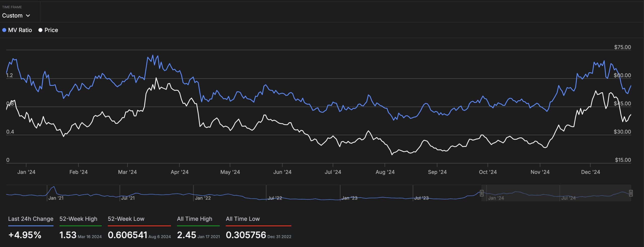This screenshot has width=644, height=247.
Task: Click the 1.2 ratio axis label
Action: click(9, 75)
